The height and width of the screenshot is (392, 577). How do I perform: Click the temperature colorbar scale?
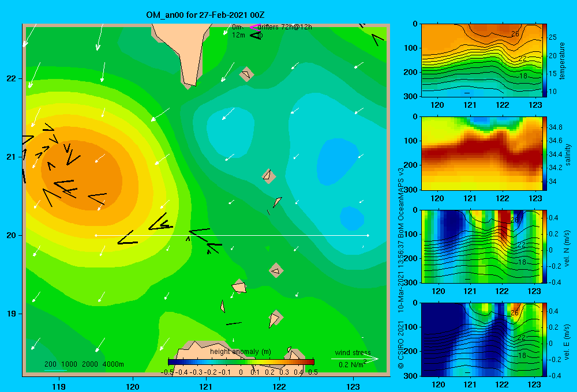pyautogui.click(x=545, y=61)
